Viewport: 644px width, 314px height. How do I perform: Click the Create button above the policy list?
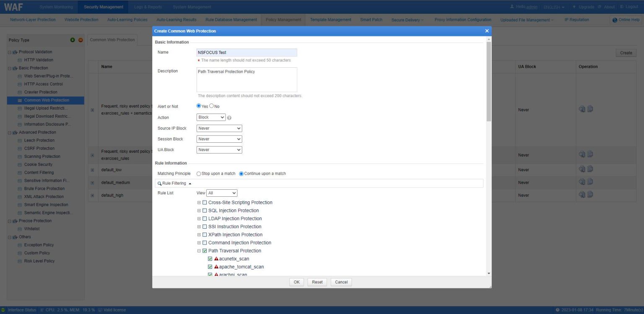(626, 53)
